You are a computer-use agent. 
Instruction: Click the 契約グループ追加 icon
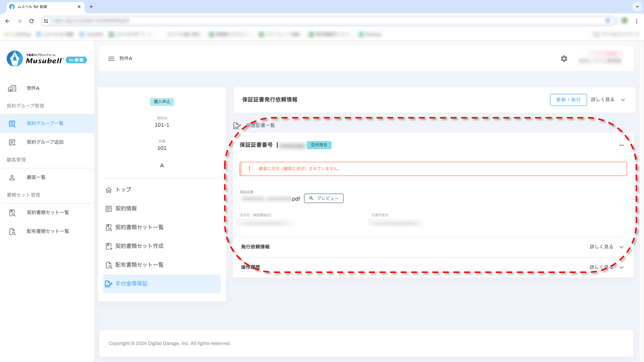12,142
